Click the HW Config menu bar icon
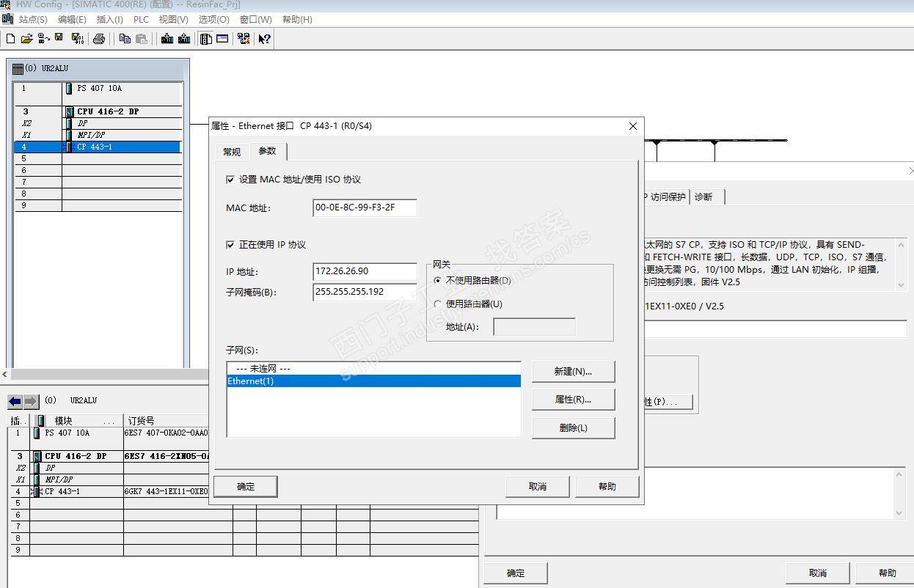This screenshot has width=914, height=588. 7,19
